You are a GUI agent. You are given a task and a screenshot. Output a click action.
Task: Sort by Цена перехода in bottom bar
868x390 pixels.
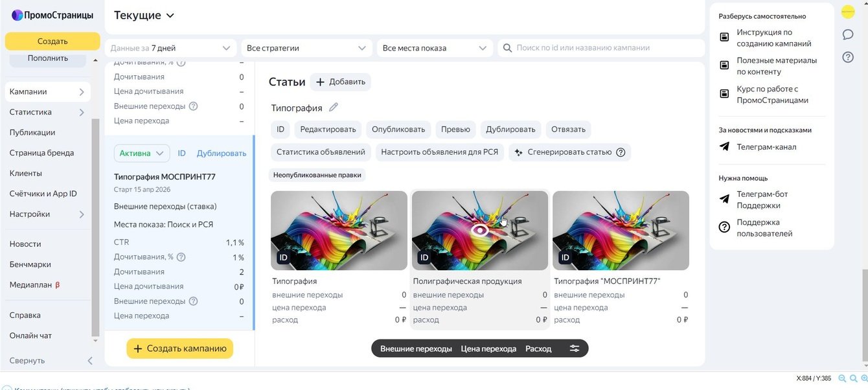click(488, 349)
